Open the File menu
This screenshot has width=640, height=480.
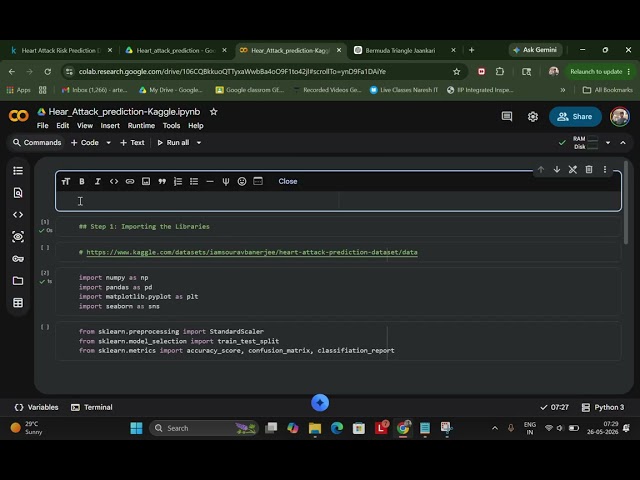tap(42, 126)
